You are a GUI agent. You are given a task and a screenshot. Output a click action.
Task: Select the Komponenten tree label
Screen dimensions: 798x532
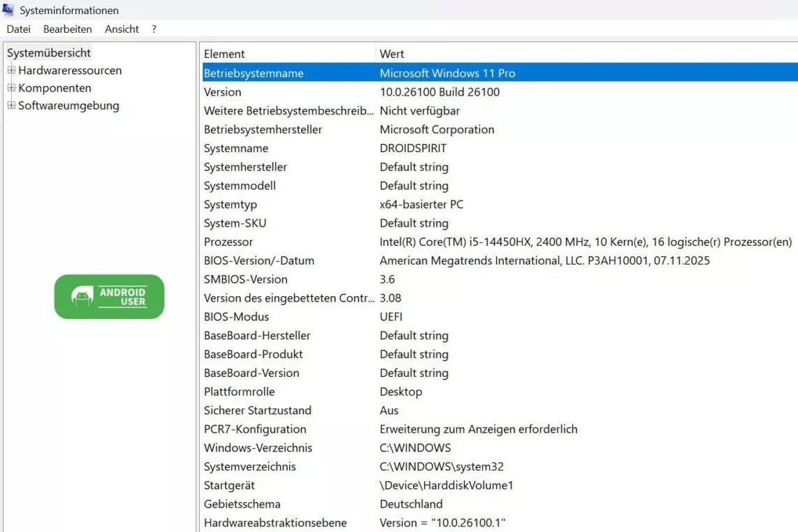[x=55, y=88]
